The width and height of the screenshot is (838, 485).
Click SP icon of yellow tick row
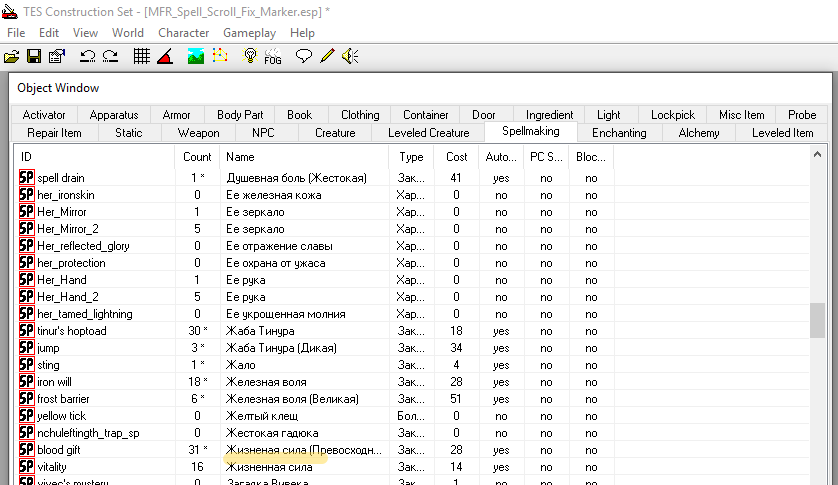point(26,416)
